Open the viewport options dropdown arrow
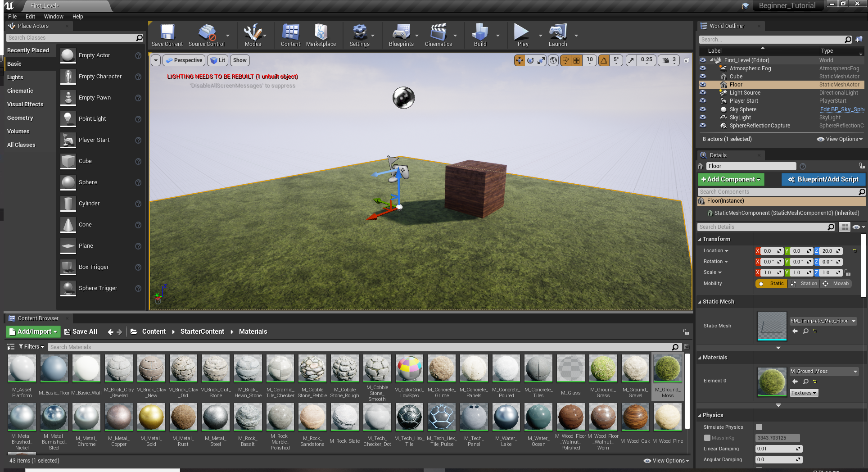The width and height of the screenshot is (868, 472). [156, 60]
